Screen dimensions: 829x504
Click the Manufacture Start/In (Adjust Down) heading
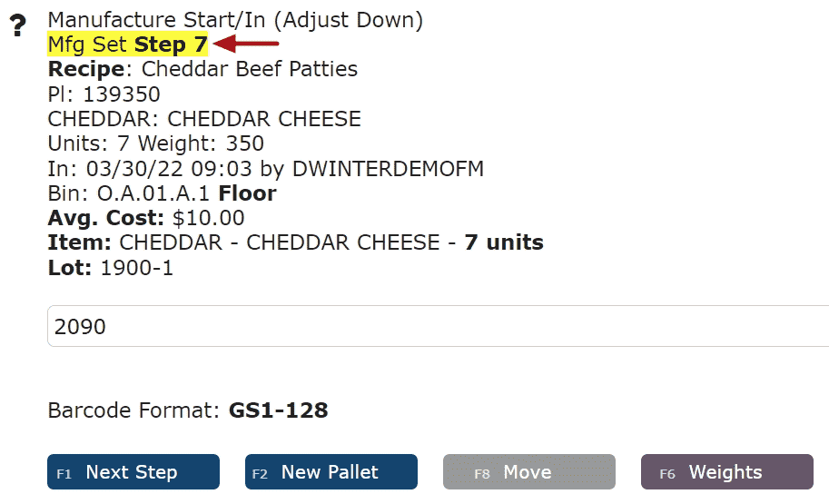tap(235, 20)
